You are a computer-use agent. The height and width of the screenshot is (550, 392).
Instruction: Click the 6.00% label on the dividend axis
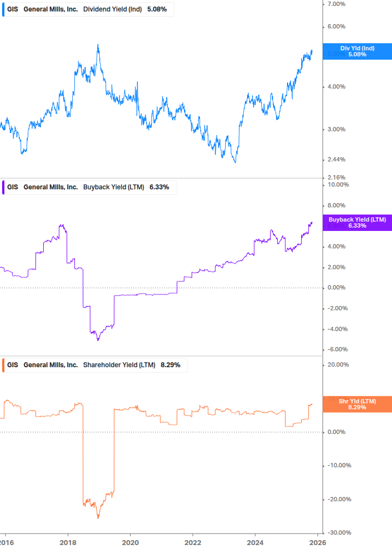(337, 27)
